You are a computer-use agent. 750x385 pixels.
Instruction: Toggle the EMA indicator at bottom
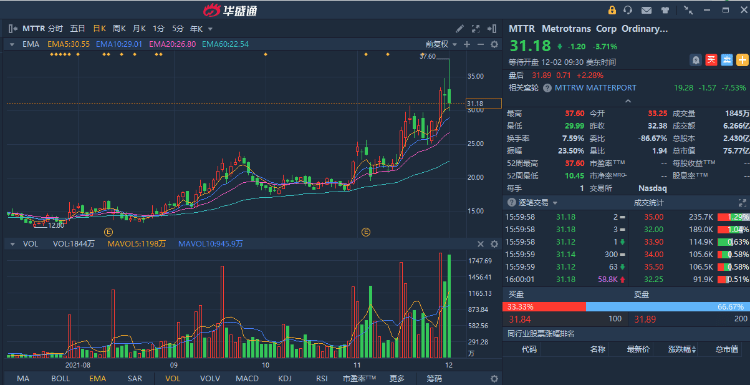(x=98, y=379)
